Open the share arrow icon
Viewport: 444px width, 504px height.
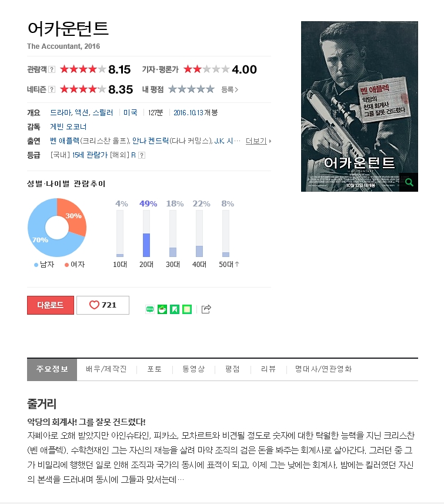pyautogui.click(x=206, y=309)
